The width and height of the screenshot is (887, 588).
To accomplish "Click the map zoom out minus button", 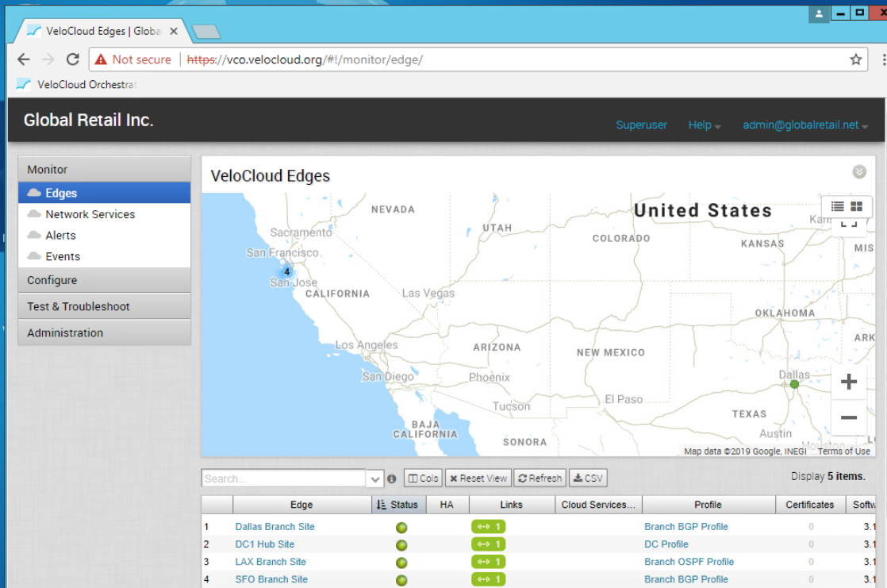I will coord(848,417).
